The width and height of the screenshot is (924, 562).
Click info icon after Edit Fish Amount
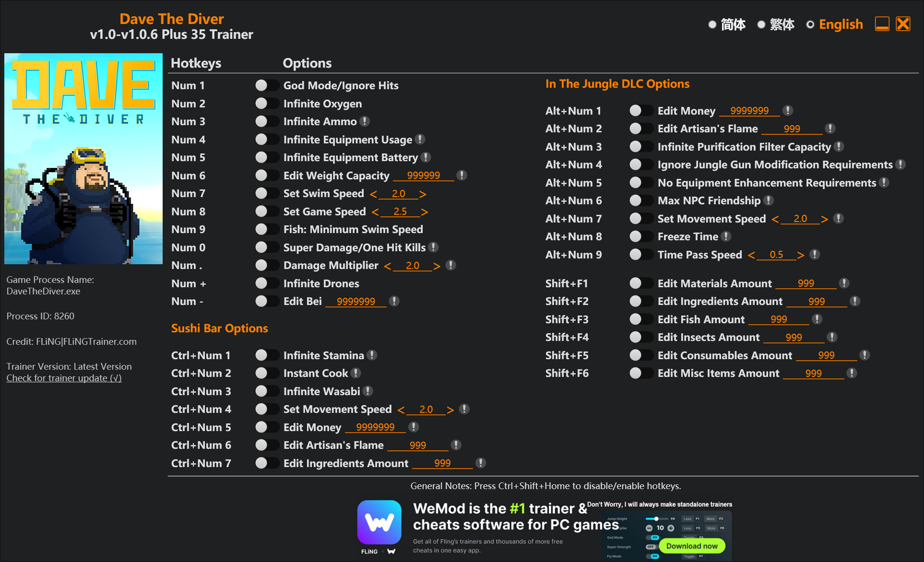pos(817,319)
